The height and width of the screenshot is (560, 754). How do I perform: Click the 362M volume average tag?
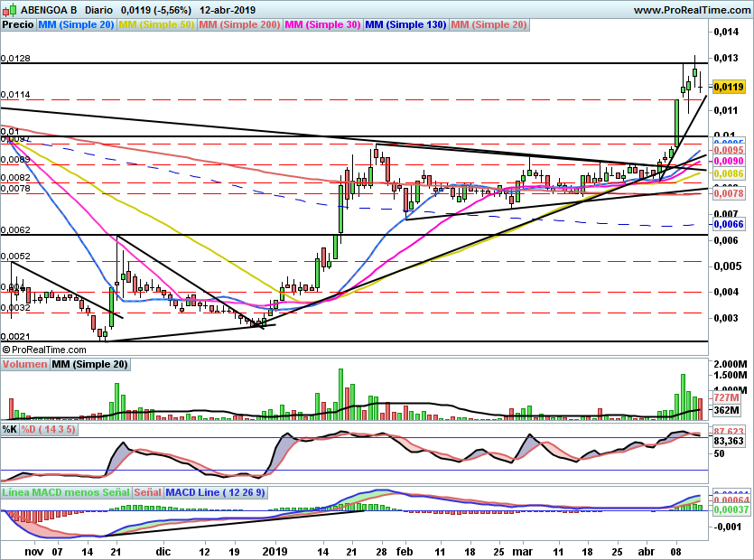click(x=726, y=410)
